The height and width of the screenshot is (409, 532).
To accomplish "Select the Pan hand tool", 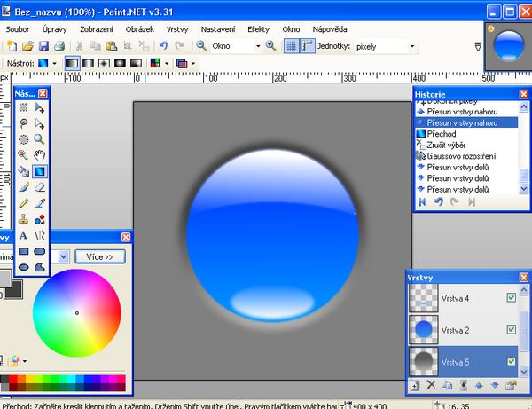I will 40,155.
